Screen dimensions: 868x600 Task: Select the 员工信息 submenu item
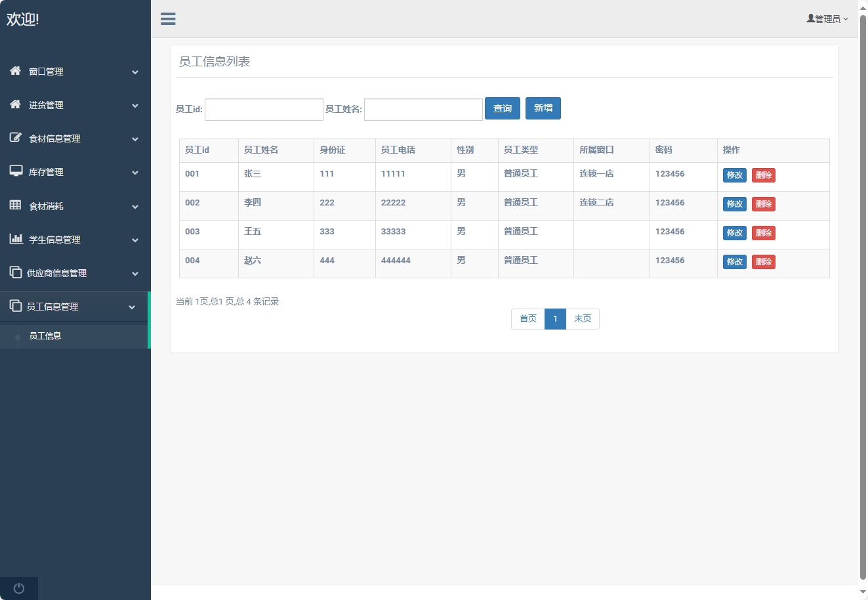tap(45, 336)
